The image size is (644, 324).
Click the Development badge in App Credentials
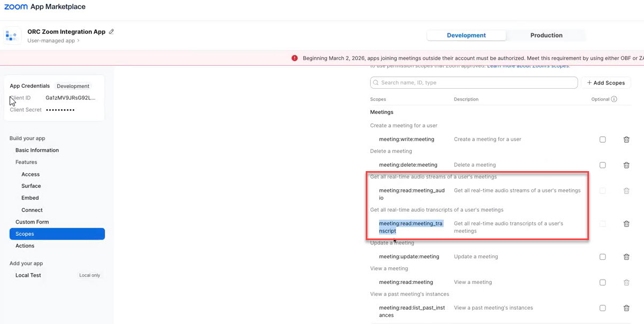point(73,86)
